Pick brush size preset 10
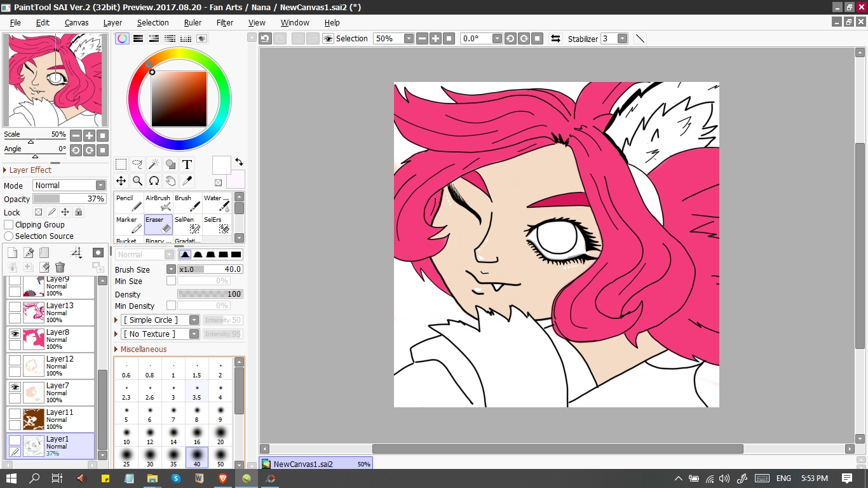Image resolution: width=868 pixels, height=488 pixels. tap(126, 435)
